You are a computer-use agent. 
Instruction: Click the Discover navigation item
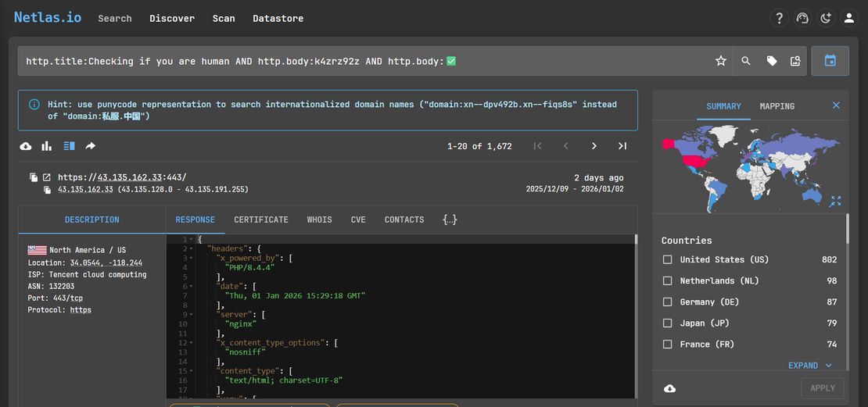point(172,18)
